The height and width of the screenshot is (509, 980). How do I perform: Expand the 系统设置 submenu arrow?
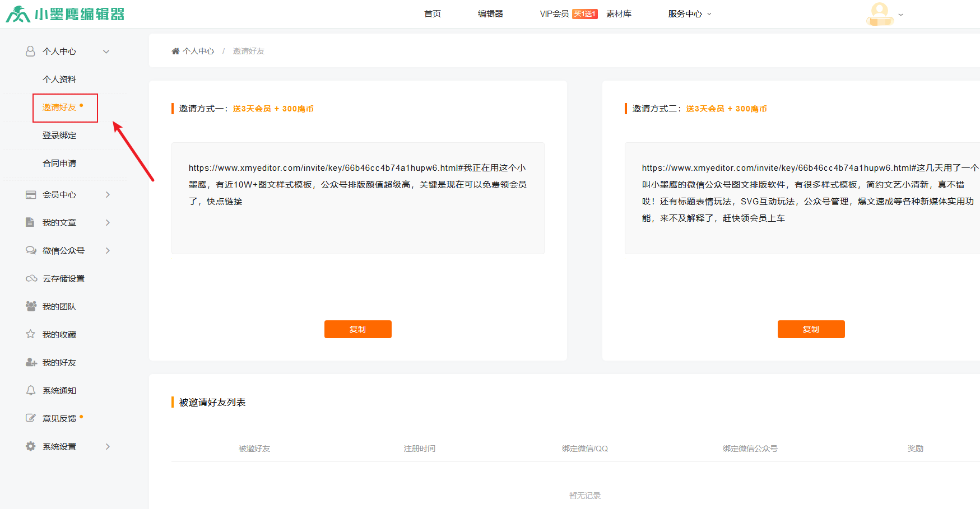[x=108, y=446]
